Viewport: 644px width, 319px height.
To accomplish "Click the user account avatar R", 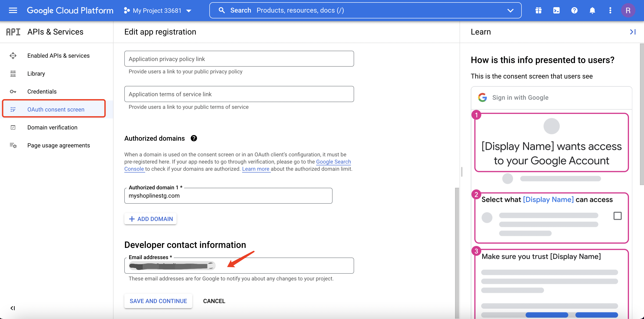I will click(x=628, y=10).
